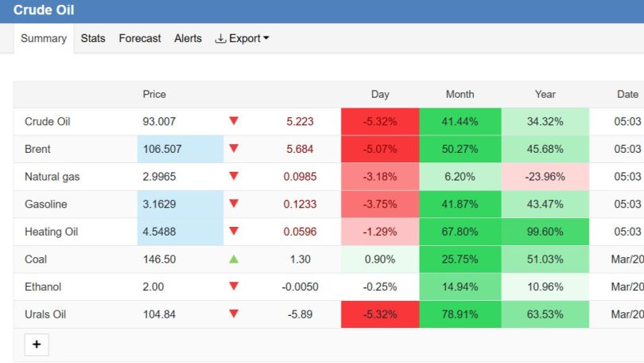
Task: Add a row with the plus button
Action: [x=37, y=345]
